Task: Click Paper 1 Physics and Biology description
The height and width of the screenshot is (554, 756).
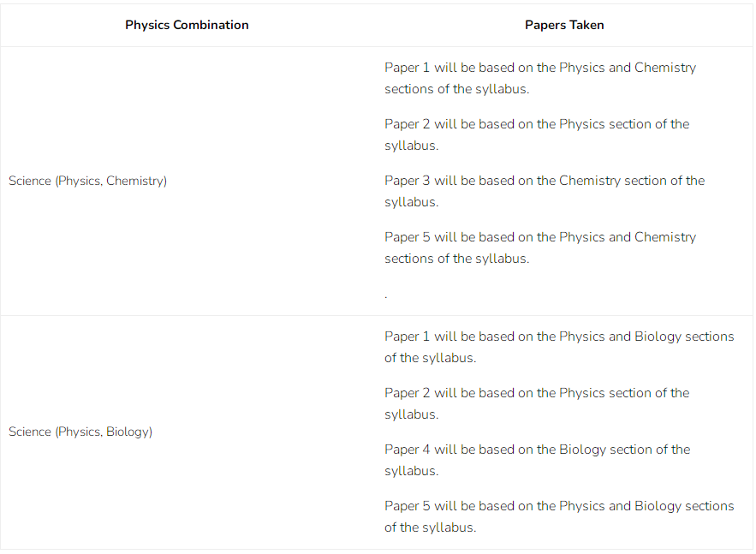Action: [559, 347]
